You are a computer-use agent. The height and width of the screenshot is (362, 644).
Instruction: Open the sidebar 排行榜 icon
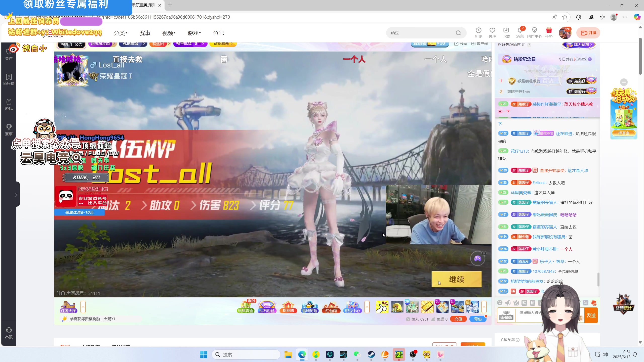9,79
